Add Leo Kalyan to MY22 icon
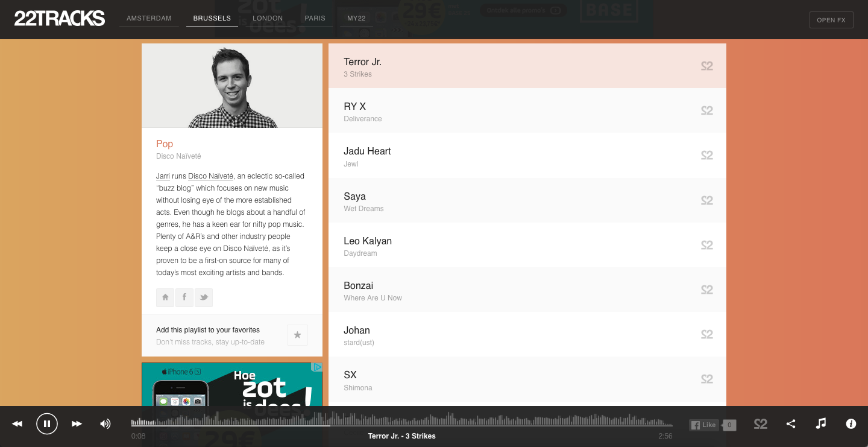This screenshot has height=447, width=868. click(x=707, y=245)
